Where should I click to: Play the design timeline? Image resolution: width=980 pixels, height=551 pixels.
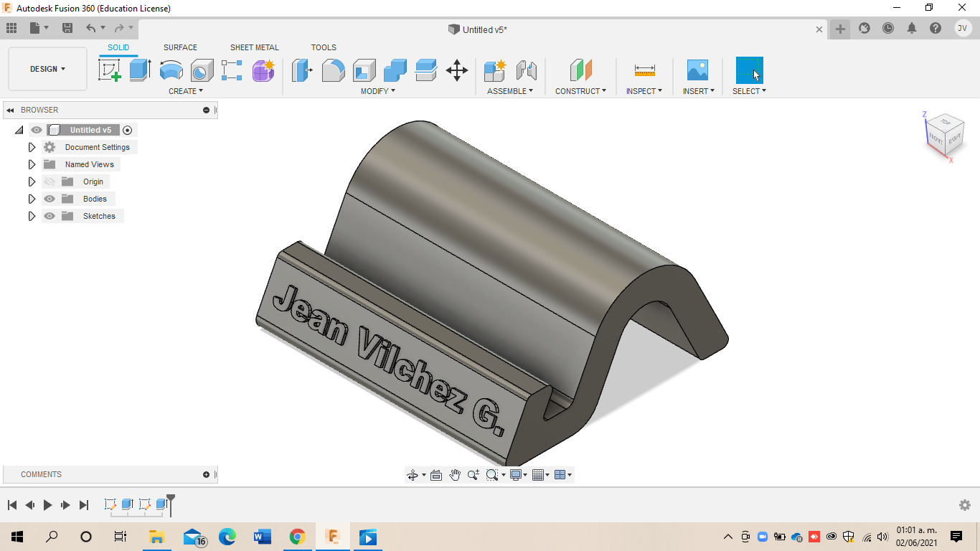pyautogui.click(x=47, y=505)
